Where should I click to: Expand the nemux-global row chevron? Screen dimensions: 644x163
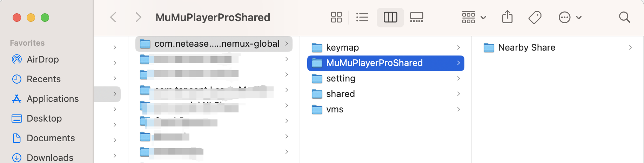point(287,44)
